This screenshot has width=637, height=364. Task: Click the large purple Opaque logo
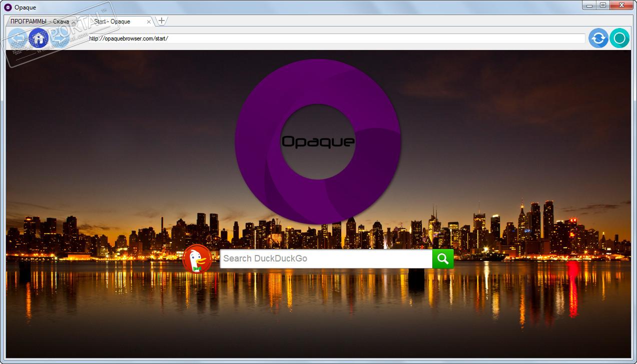pyautogui.click(x=318, y=141)
